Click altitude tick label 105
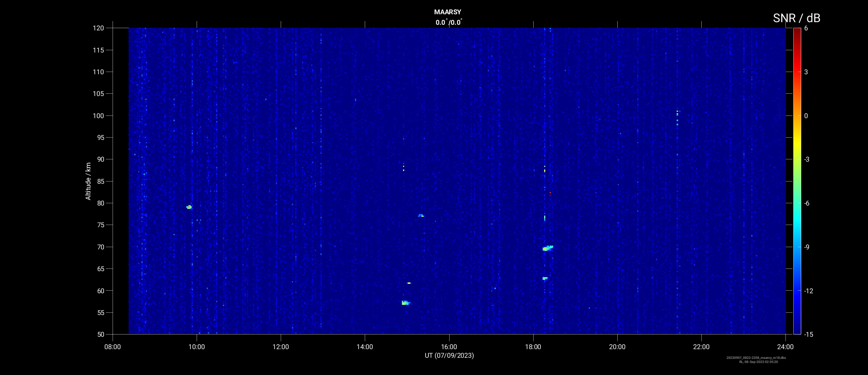Viewport: 868px width, 375px height. [98, 94]
